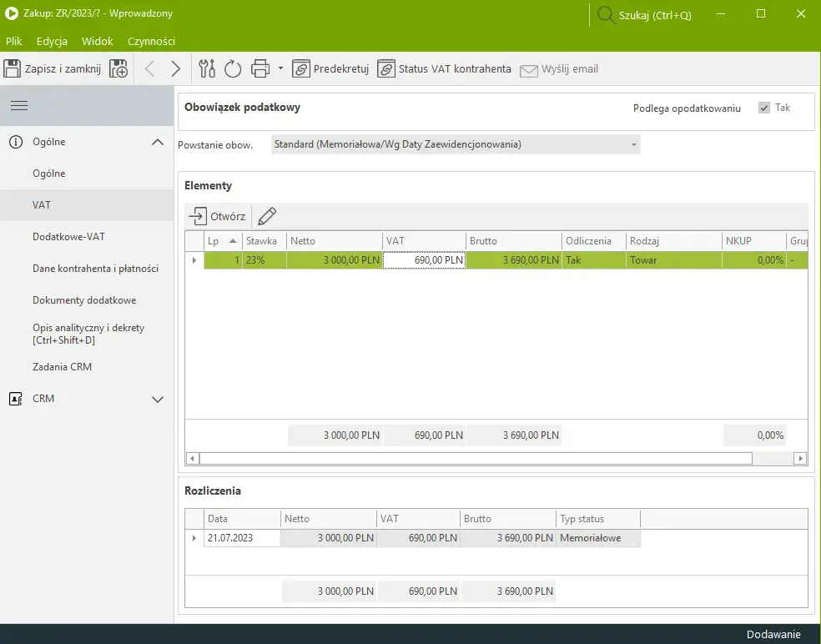Click the printer icon
The image size is (821, 644).
pos(260,69)
